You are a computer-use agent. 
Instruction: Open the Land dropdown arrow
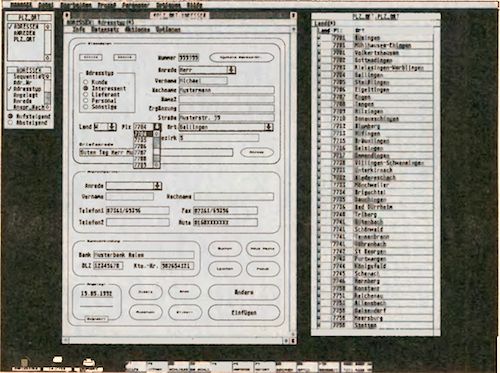click(x=112, y=127)
